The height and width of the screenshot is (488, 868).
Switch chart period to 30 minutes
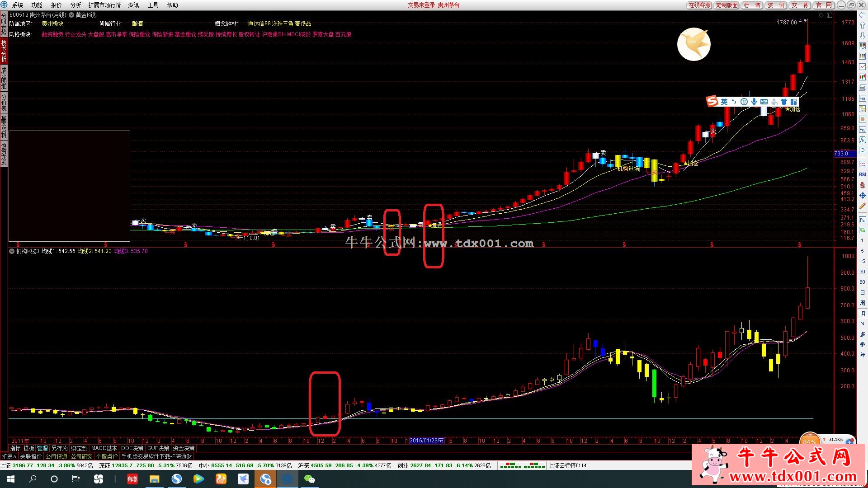[x=863, y=272]
